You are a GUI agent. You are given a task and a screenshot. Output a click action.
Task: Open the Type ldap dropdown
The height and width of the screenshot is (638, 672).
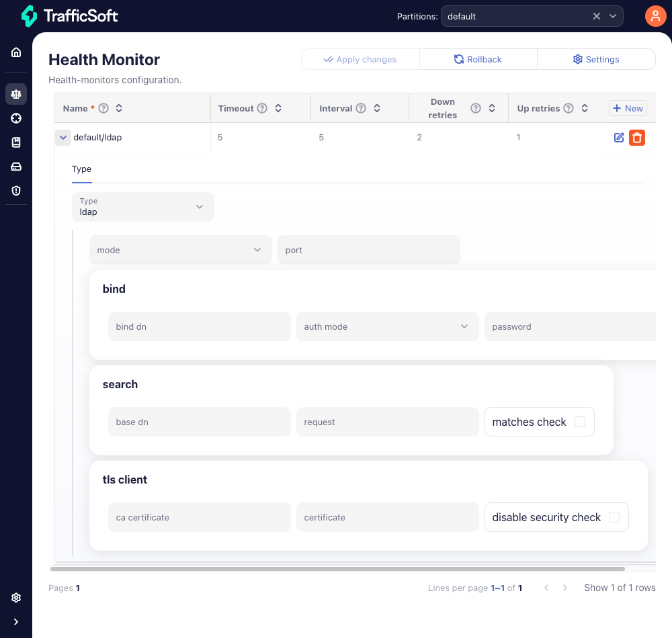click(x=143, y=207)
